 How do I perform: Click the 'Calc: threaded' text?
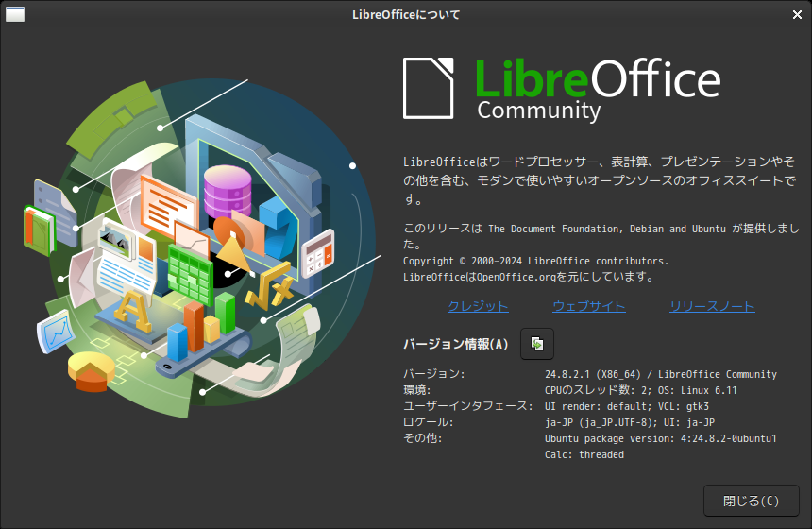pyautogui.click(x=584, y=454)
